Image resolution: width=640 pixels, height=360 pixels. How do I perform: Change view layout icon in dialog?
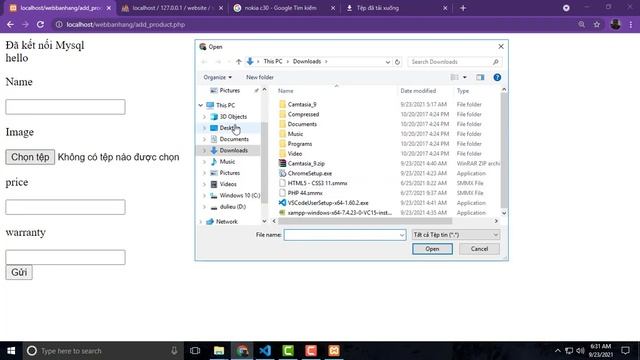point(454,77)
